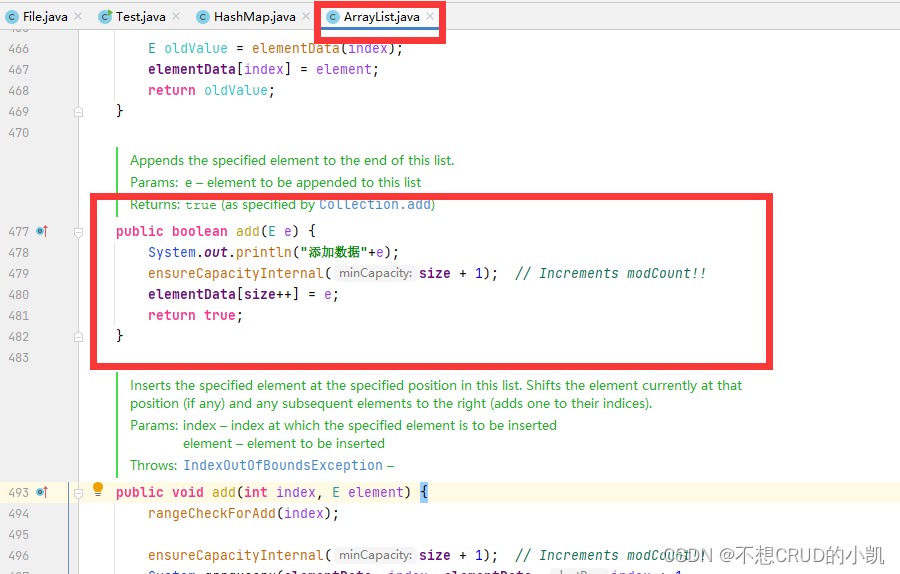Screen dimensions: 900x574
Task: Click the 'Increments modCount!!' comment on line 479
Action: coord(611,273)
